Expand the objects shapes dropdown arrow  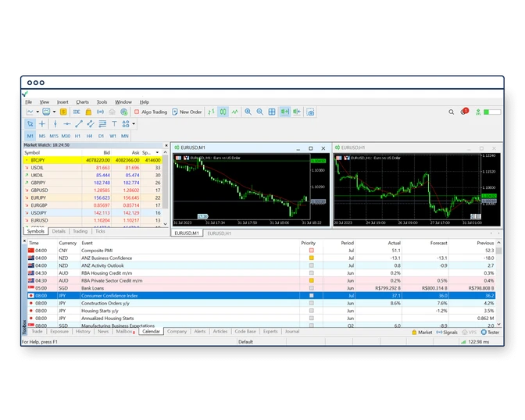[134, 124]
